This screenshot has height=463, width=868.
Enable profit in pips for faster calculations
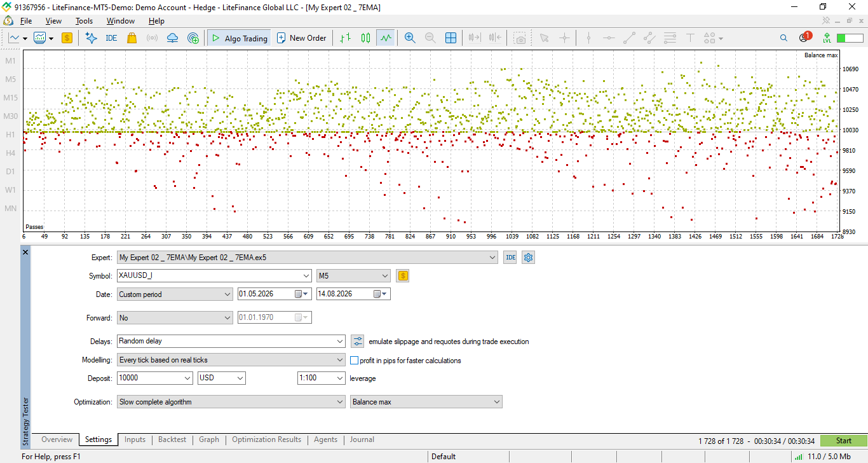click(355, 360)
